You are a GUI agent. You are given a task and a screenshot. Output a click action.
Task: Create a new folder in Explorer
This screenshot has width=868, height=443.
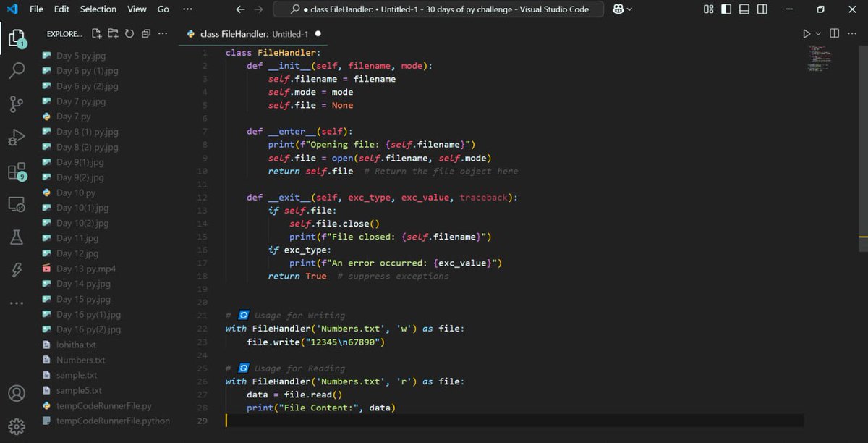click(113, 34)
